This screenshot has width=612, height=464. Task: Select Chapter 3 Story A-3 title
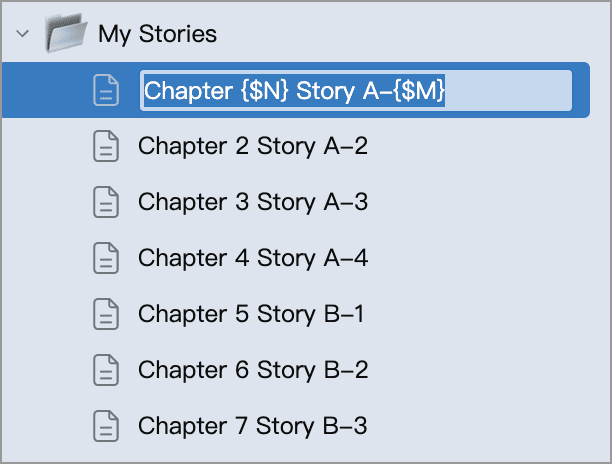pyautogui.click(x=253, y=203)
